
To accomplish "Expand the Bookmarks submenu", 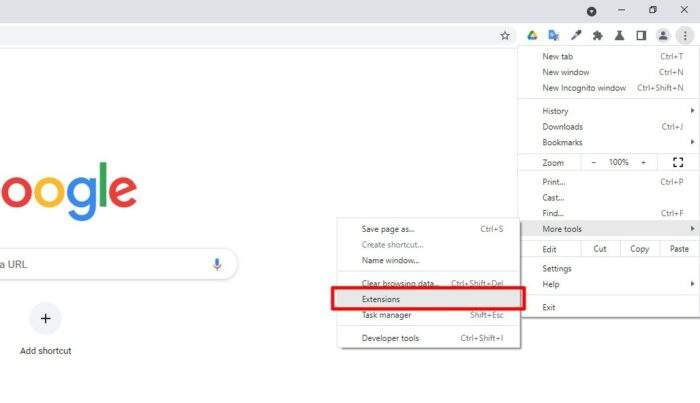I will click(609, 142).
